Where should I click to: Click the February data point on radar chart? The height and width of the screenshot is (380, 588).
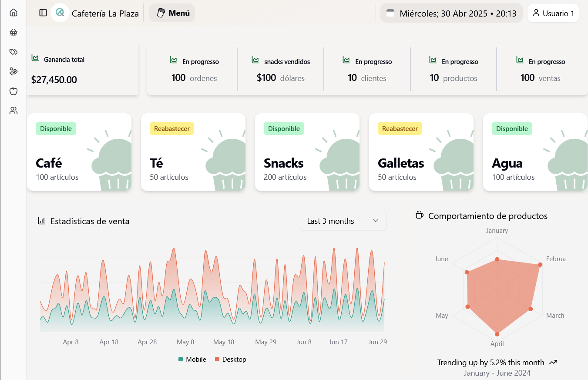[540, 265]
